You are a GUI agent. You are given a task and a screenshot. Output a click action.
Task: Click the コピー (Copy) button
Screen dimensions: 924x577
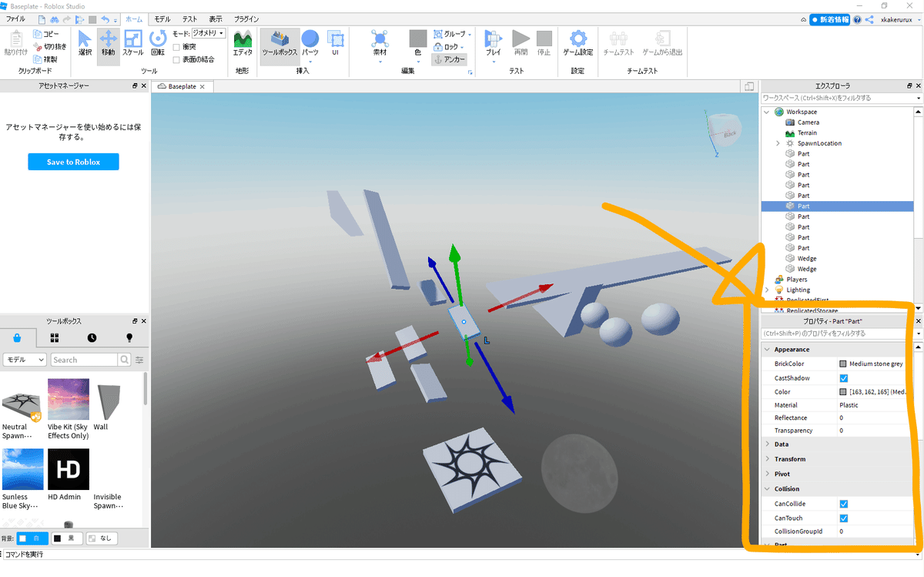coord(45,34)
